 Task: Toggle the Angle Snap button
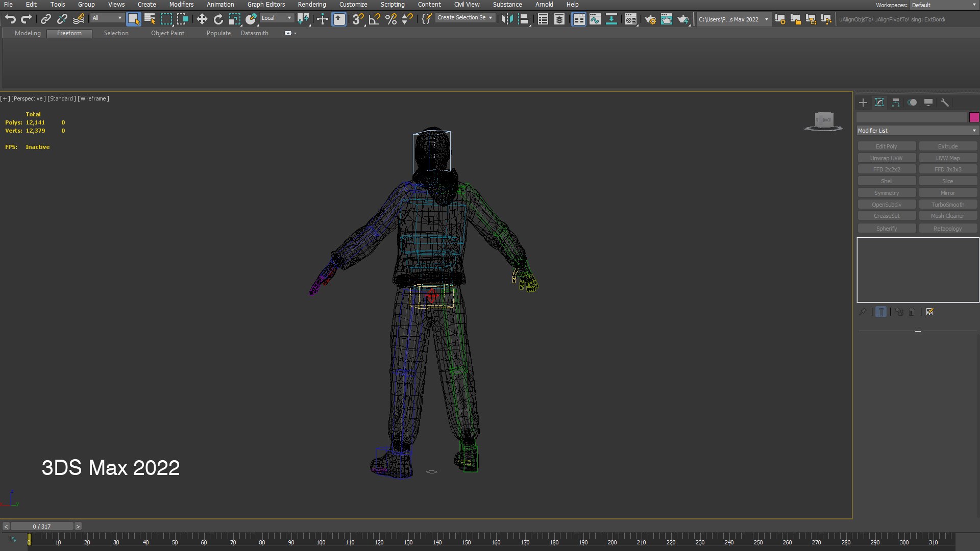coord(375,19)
